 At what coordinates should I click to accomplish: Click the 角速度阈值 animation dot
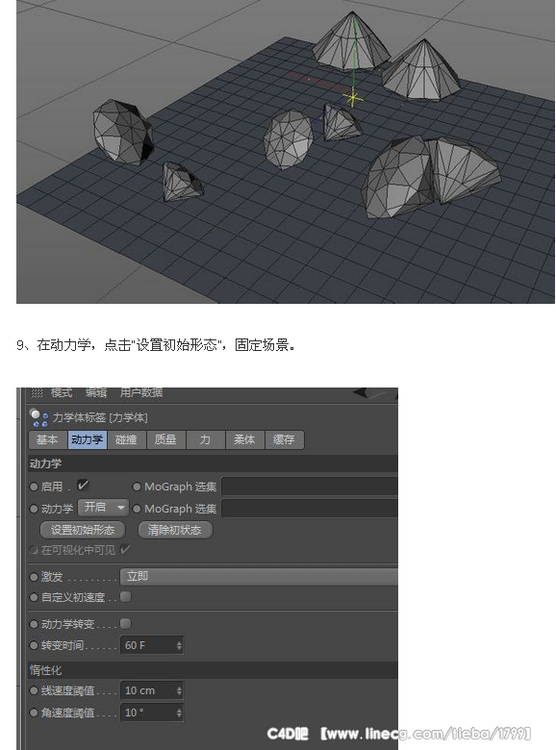click(x=33, y=713)
